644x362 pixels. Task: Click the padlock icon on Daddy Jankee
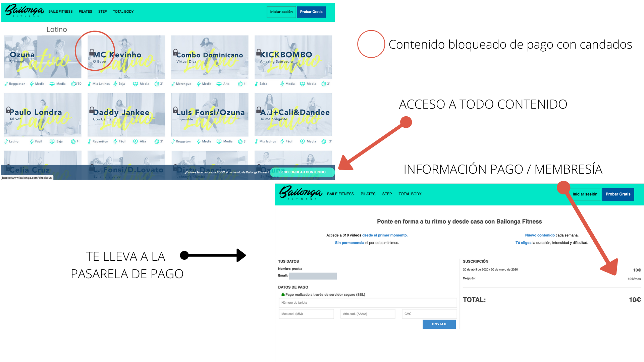[92, 110]
